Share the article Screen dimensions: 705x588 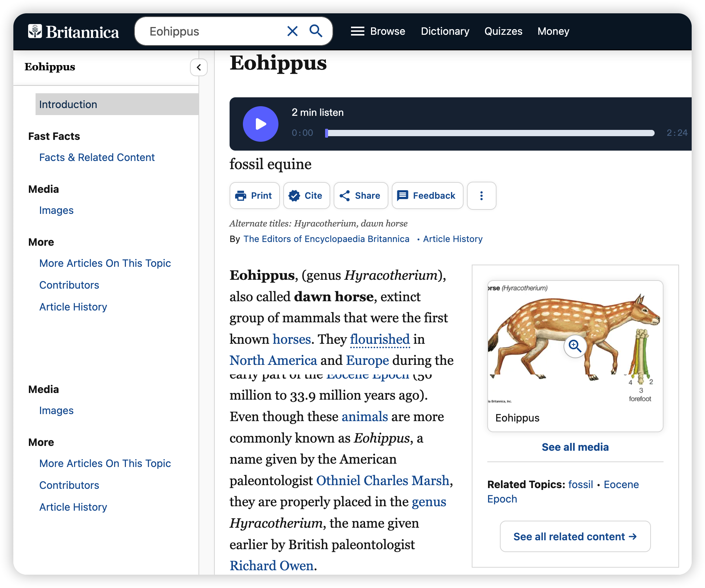(x=361, y=196)
